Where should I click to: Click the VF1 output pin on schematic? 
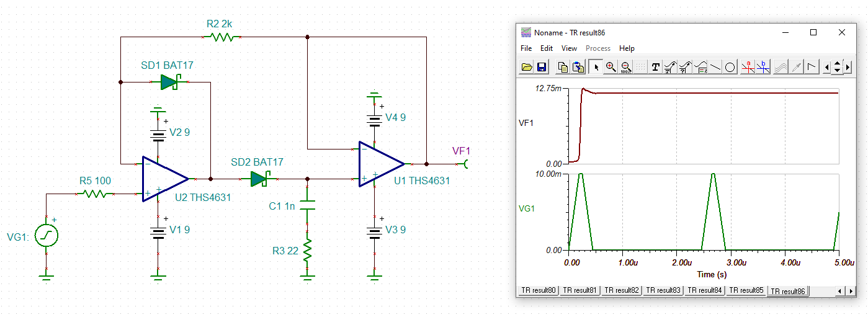[467, 164]
